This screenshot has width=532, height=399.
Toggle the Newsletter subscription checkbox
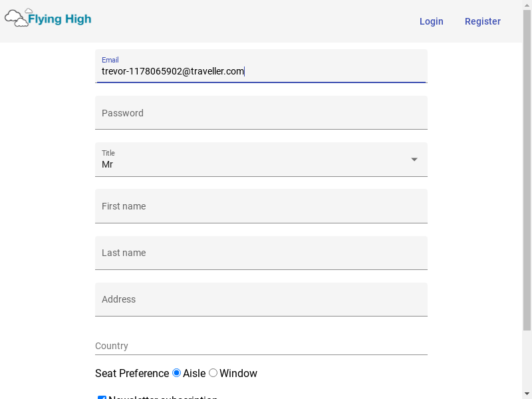tap(102, 398)
